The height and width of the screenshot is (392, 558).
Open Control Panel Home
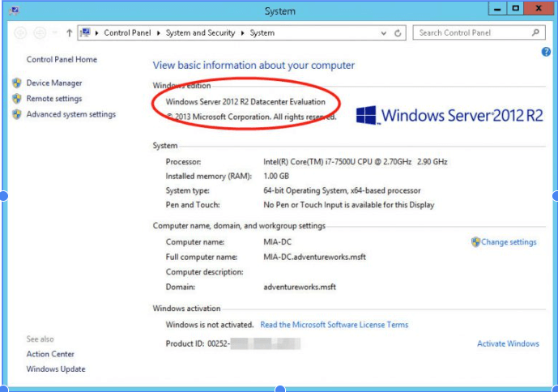pyautogui.click(x=62, y=59)
